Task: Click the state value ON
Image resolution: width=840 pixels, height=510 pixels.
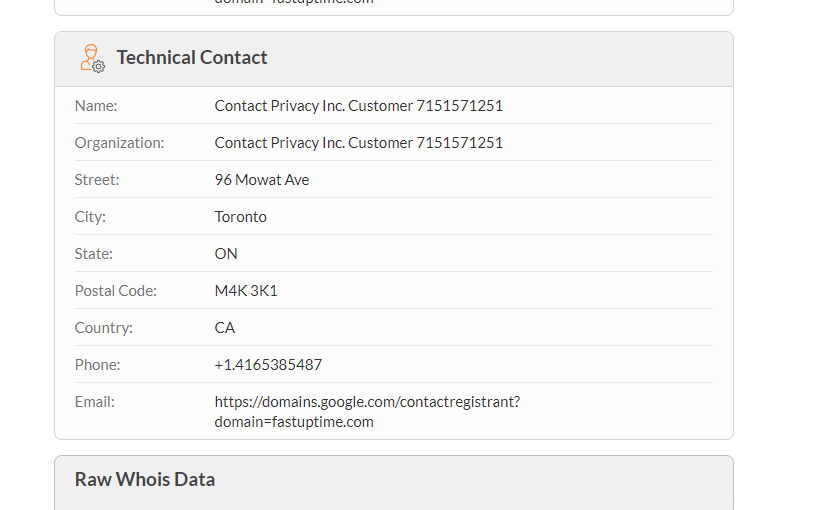Action: click(226, 254)
